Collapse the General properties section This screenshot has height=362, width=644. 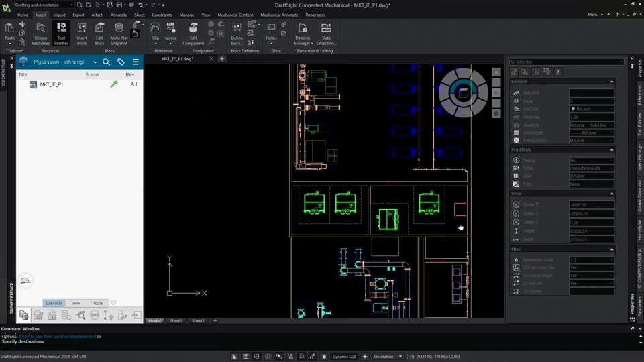(611, 82)
